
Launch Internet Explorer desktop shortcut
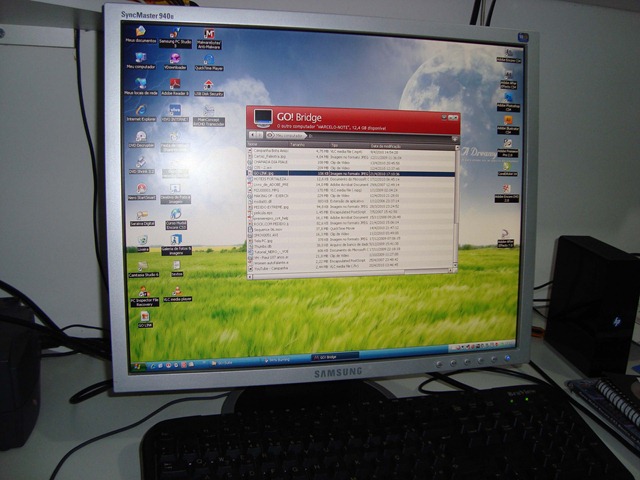[141, 113]
